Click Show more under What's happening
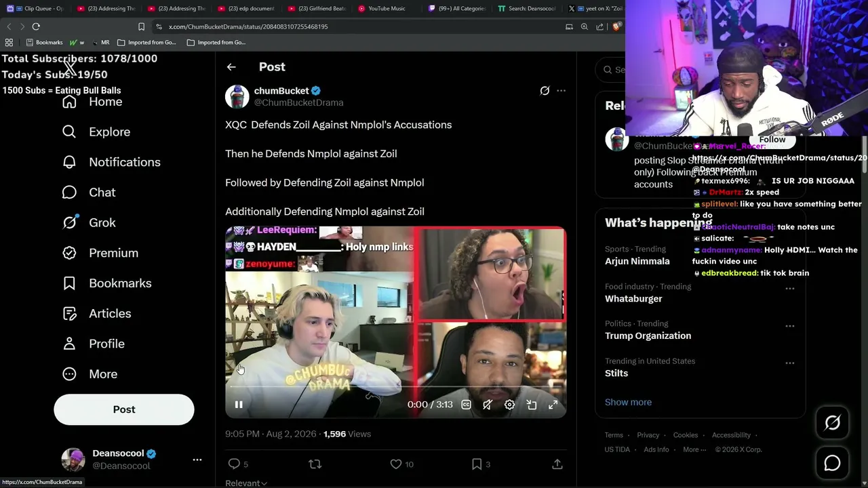The width and height of the screenshot is (868, 488). 628,403
